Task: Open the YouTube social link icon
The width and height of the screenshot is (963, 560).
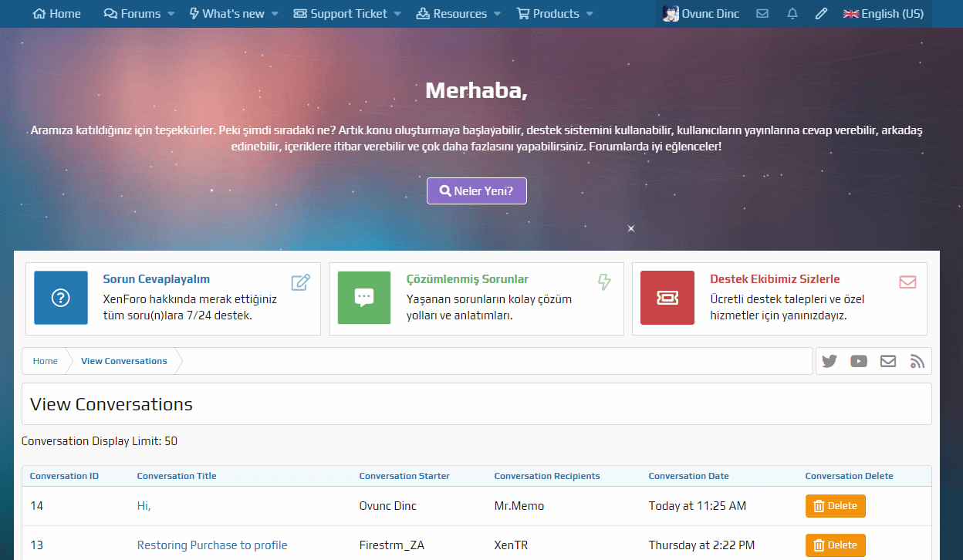Action: point(859,361)
